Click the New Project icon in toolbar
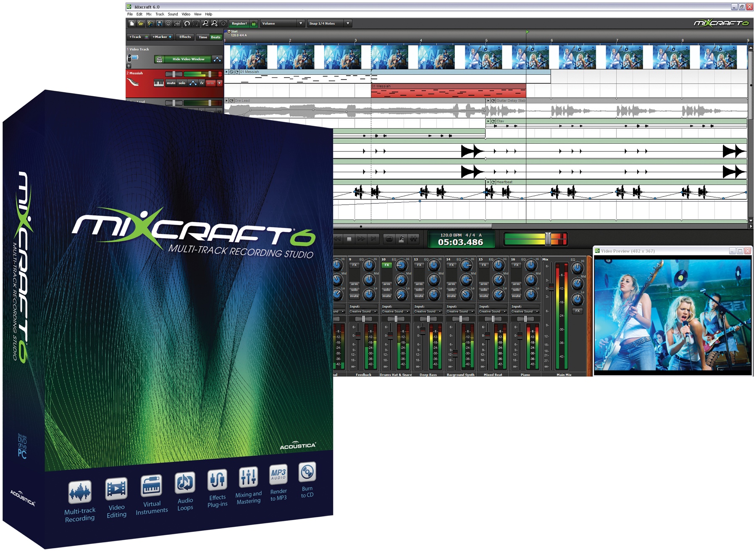756x552 pixels. click(x=132, y=24)
